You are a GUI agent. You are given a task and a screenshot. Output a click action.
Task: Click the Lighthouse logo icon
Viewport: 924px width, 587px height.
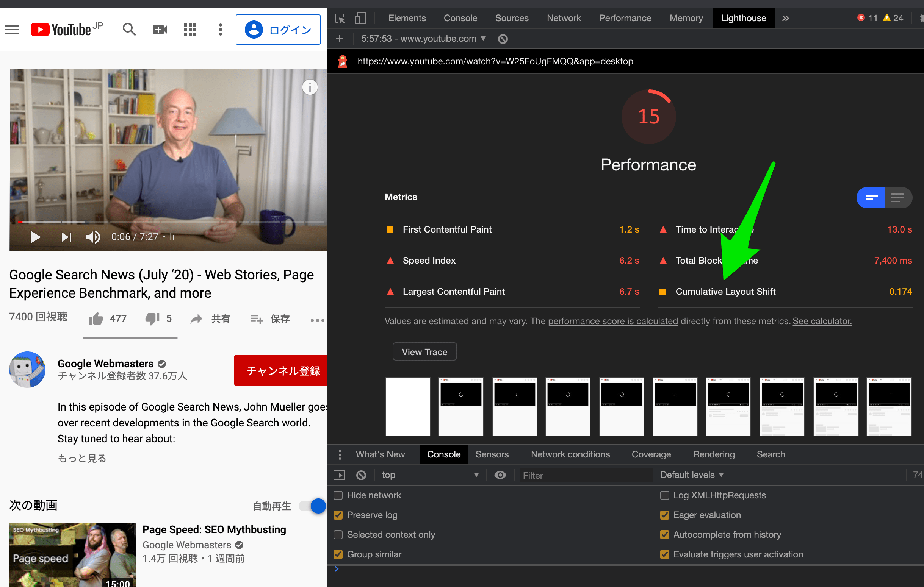tap(342, 61)
